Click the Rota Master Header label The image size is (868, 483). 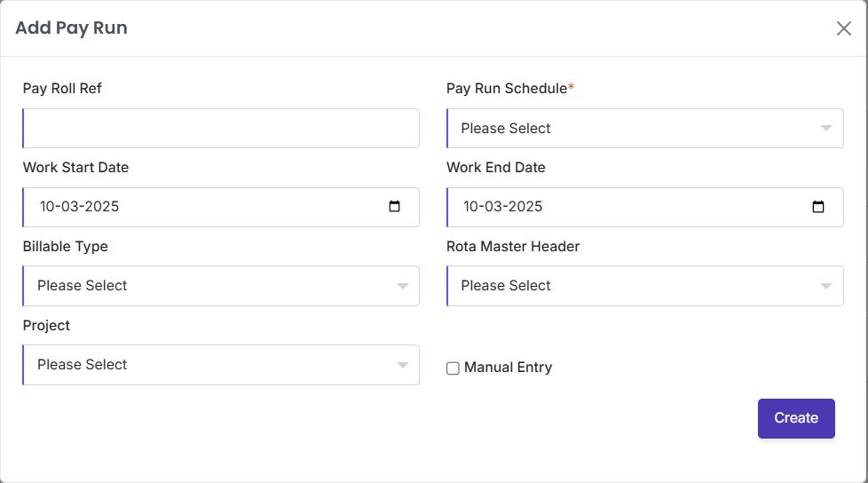513,247
